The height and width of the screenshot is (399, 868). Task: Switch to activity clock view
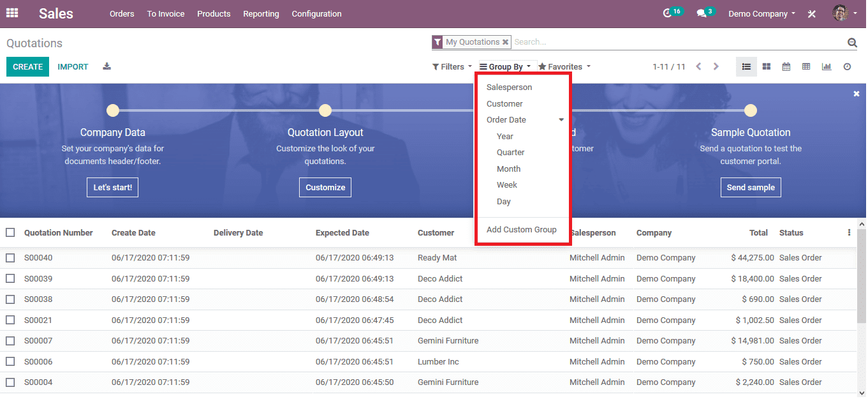[847, 66]
